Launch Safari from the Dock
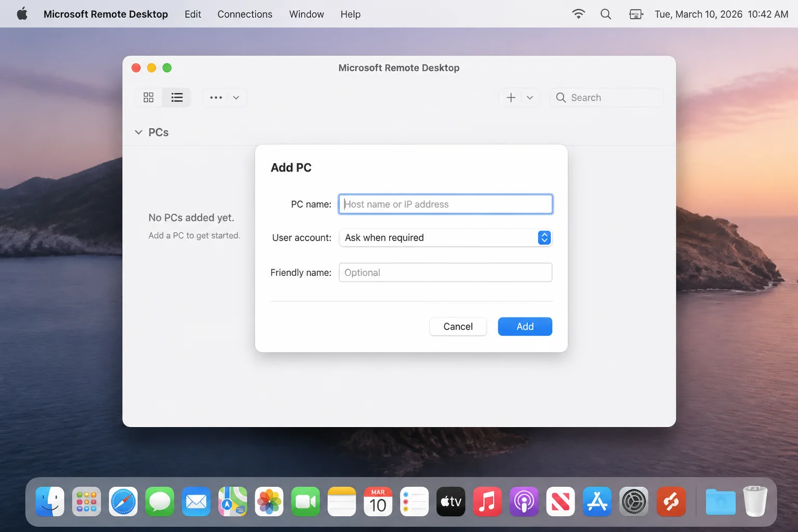Image resolution: width=798 pixels, height=532 pixels. point(123,501)
